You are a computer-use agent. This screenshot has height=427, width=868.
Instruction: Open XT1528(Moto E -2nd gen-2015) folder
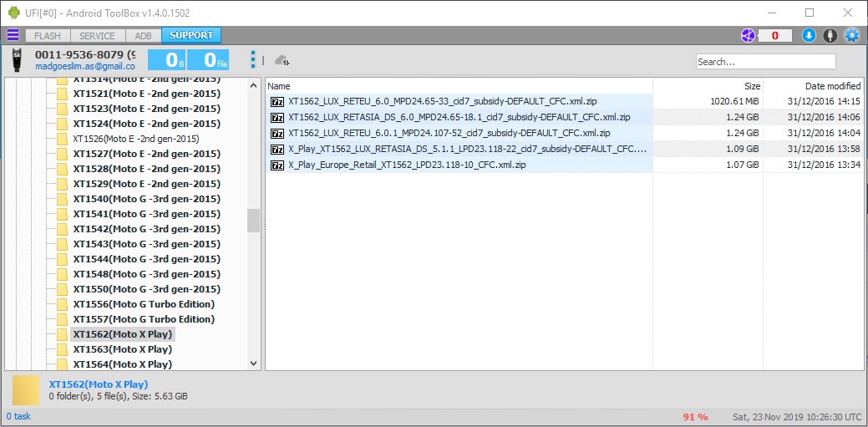[x=146, y=168]
